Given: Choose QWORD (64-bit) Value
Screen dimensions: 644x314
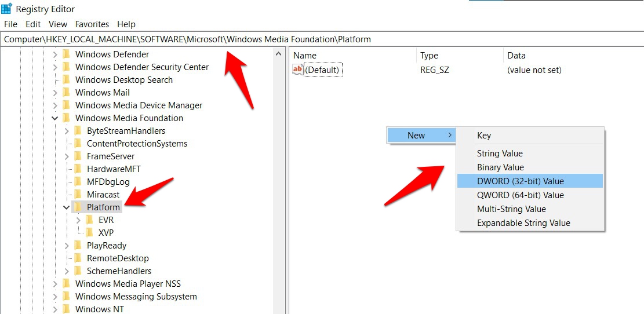Looking at the screenshot, I should (530, 195).
